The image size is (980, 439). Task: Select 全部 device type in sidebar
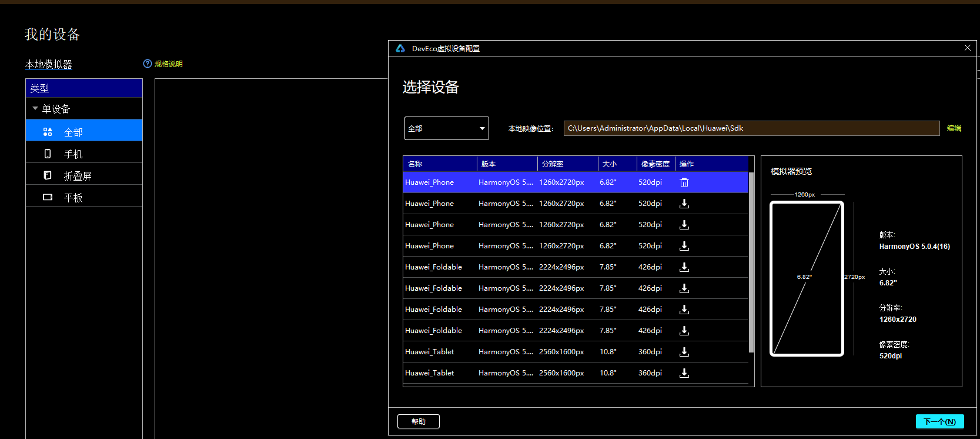tap(84, 131)
